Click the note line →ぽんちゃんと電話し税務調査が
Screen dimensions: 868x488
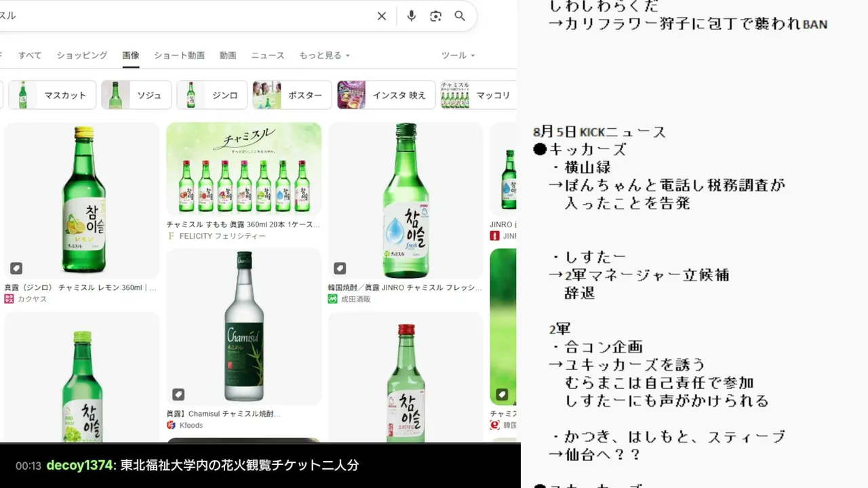(667, 185)
